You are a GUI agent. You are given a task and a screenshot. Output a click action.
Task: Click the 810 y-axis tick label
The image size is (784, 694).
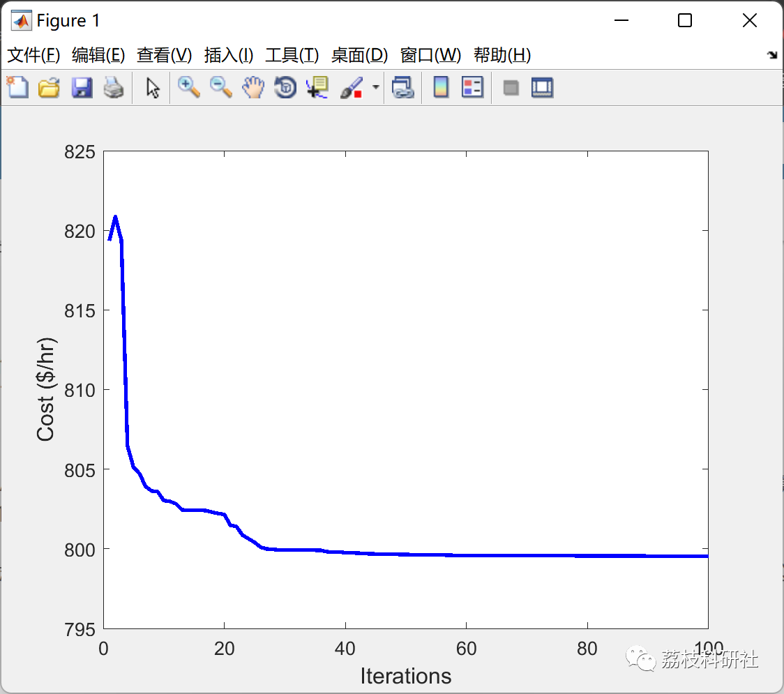[x=80, y=391]
